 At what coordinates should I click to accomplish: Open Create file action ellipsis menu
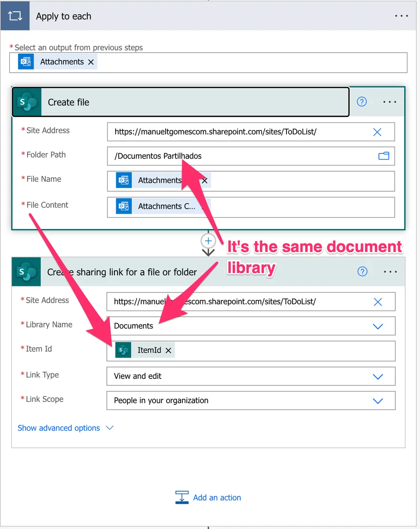pyautogui.click(x=390, y=102)
